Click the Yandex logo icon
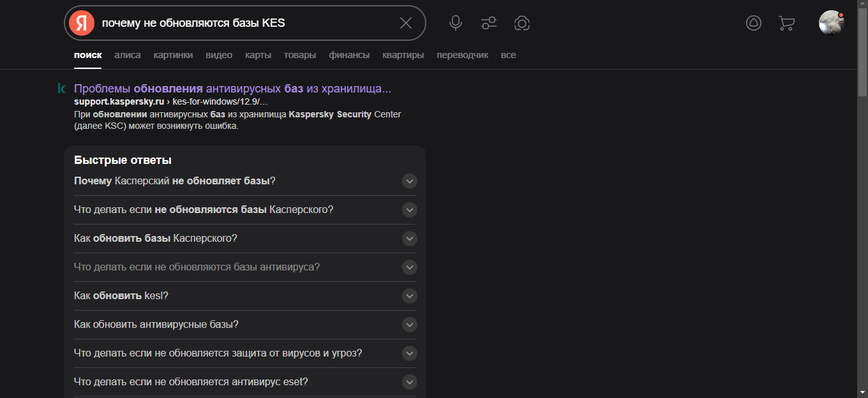 point(81,23)
